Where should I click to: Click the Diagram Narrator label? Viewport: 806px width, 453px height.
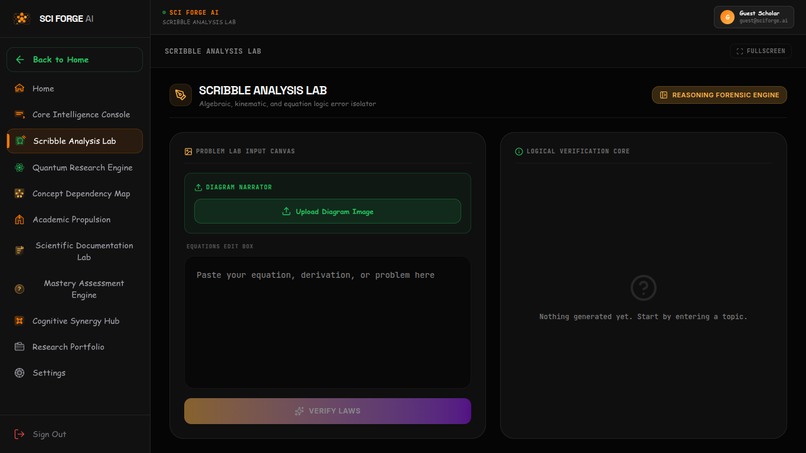(239, 187)
